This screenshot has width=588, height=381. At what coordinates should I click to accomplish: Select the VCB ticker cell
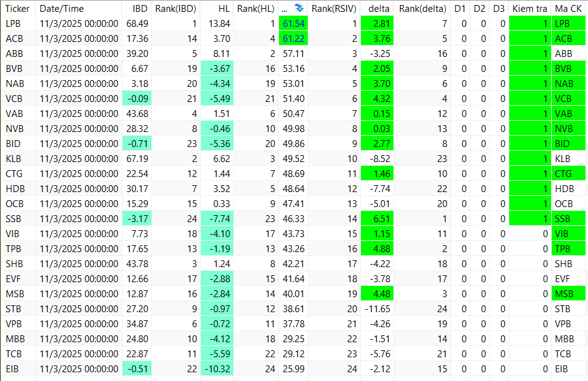pyautogui.click(x=18, y=99)
